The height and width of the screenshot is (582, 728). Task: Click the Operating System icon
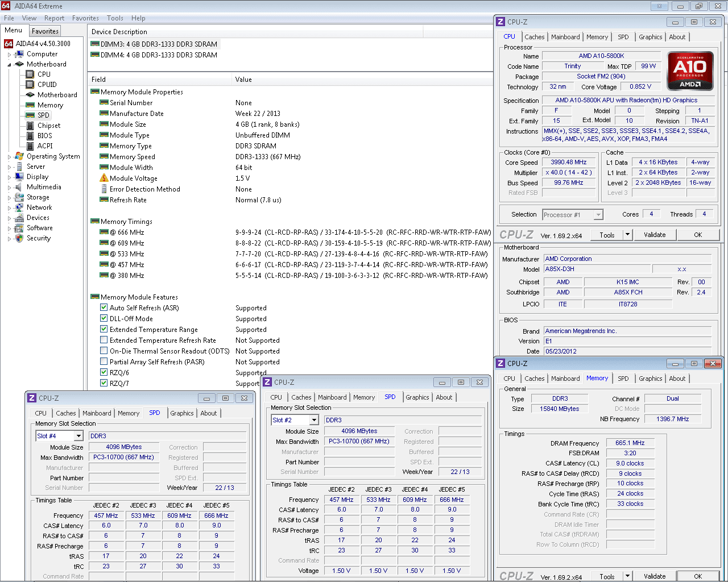point(19,156)
